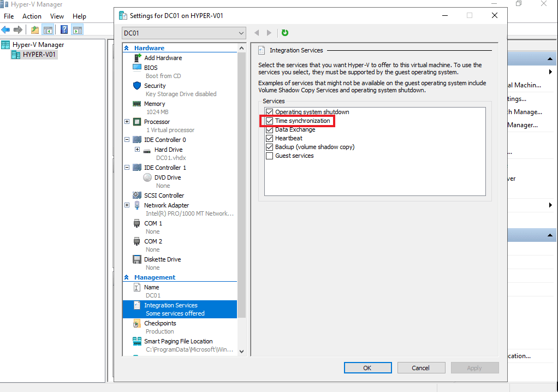This screenshot has width=558, height=392.
Task: Click the settings list vertical scrollbar thumb
Action: [242, 185]
